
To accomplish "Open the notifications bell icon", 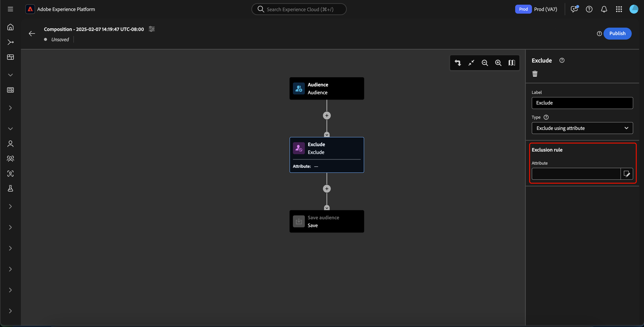I will coord(604,9).
